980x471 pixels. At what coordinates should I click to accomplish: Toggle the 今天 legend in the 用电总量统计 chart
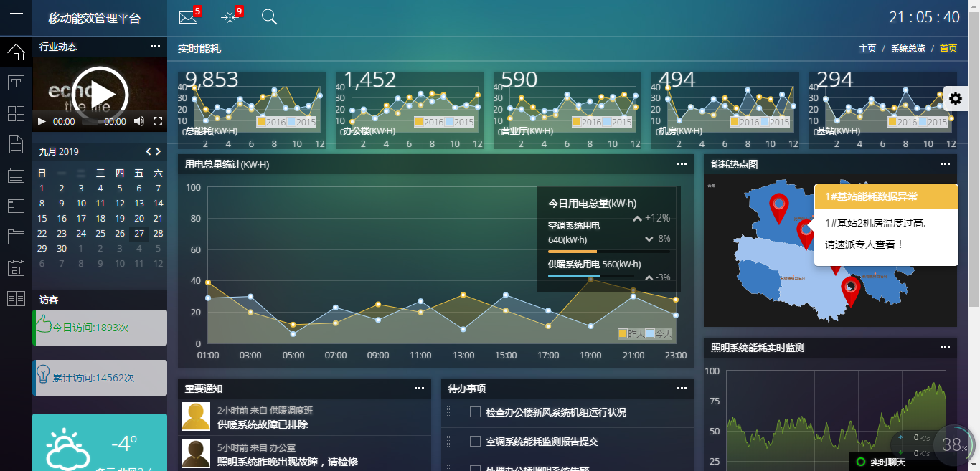650,334
